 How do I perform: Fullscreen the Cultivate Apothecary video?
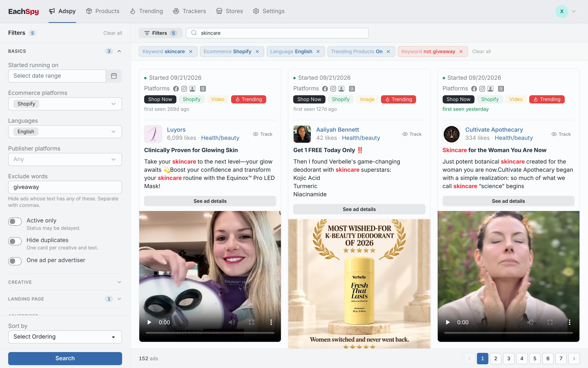point(550,322)
